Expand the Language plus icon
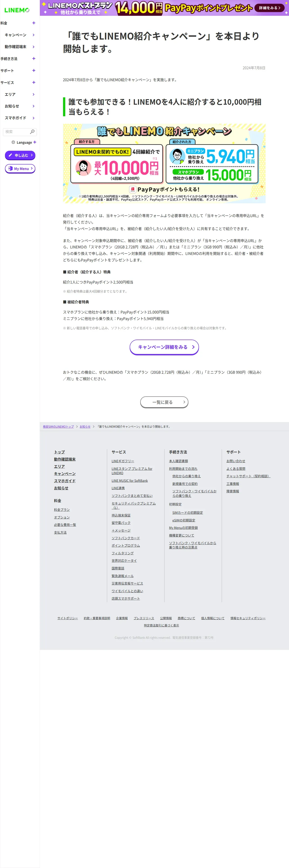 [35, 142]
